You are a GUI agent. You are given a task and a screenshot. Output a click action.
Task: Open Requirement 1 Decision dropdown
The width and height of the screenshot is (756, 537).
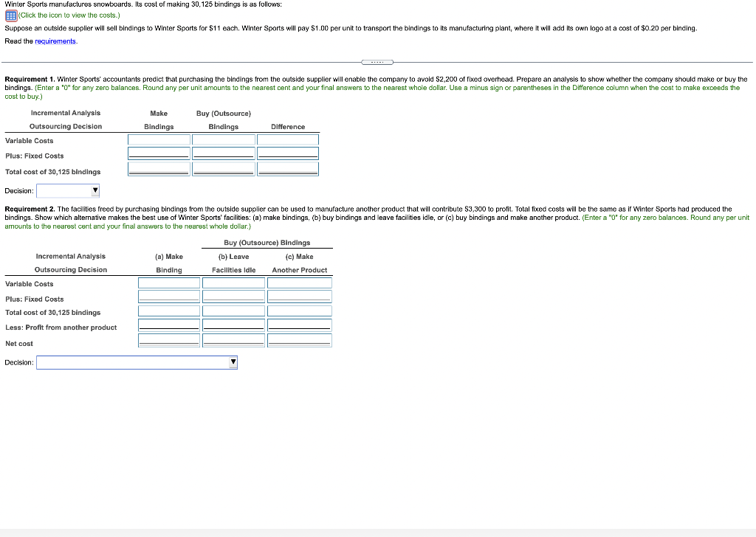coord(68,191)
